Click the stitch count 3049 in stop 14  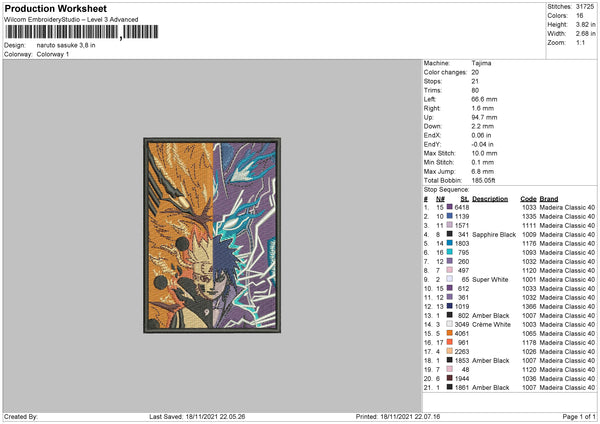(x=462, y=325)
